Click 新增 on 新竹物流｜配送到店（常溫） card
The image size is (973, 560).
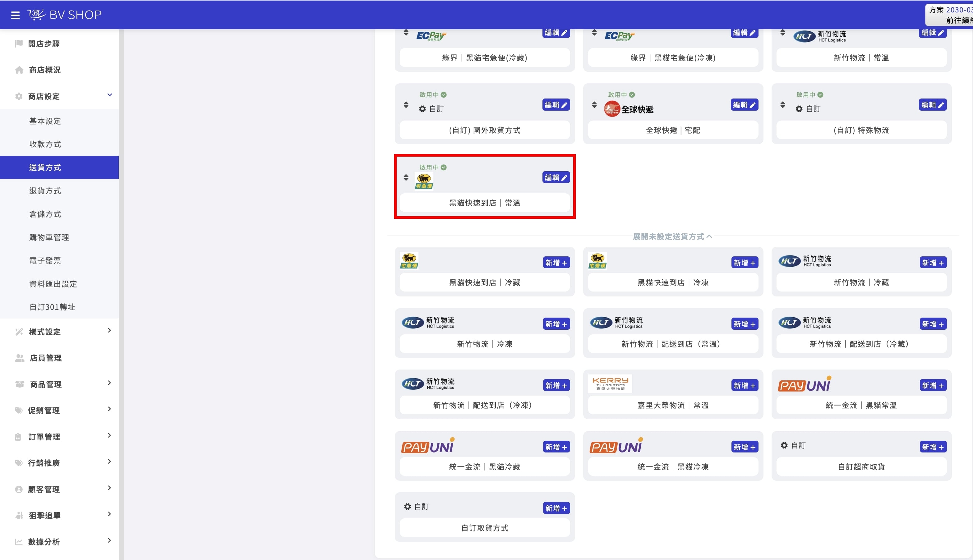[745, 324]
